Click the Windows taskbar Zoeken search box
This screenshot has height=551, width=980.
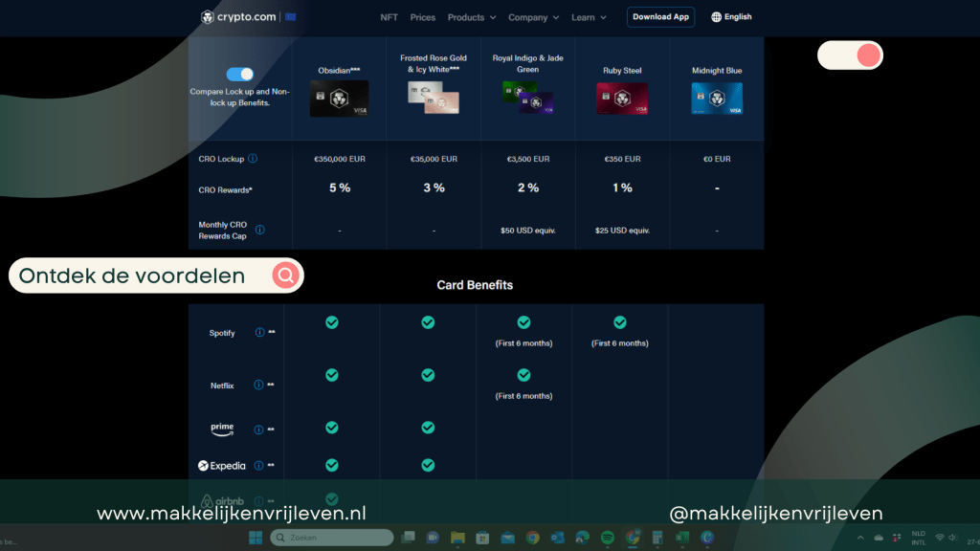click(x=328, y=538)
